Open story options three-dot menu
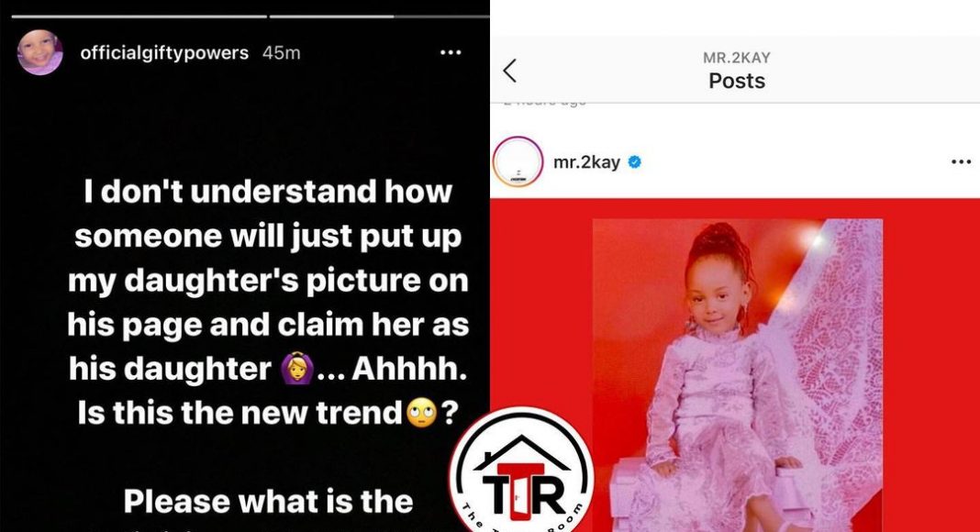The height and width of the screenshot is (532, 980). pyautogui.click(x=451, y=53)
